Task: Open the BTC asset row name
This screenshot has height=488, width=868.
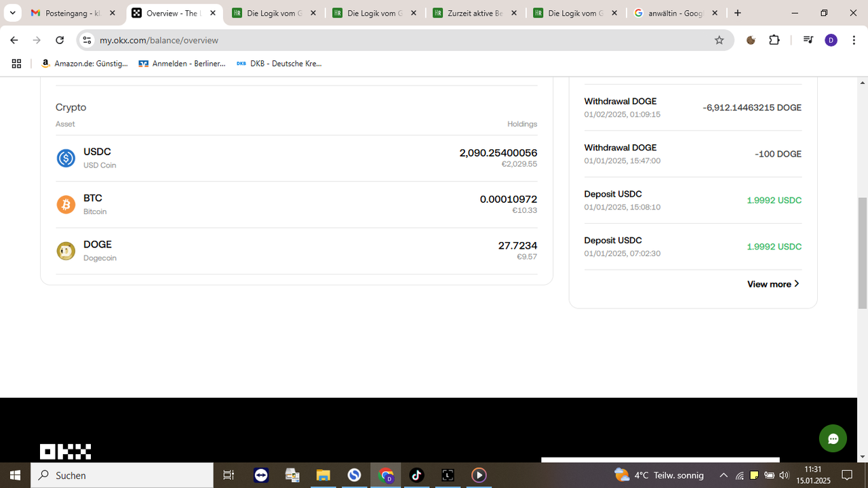Action: pos(93,198)
